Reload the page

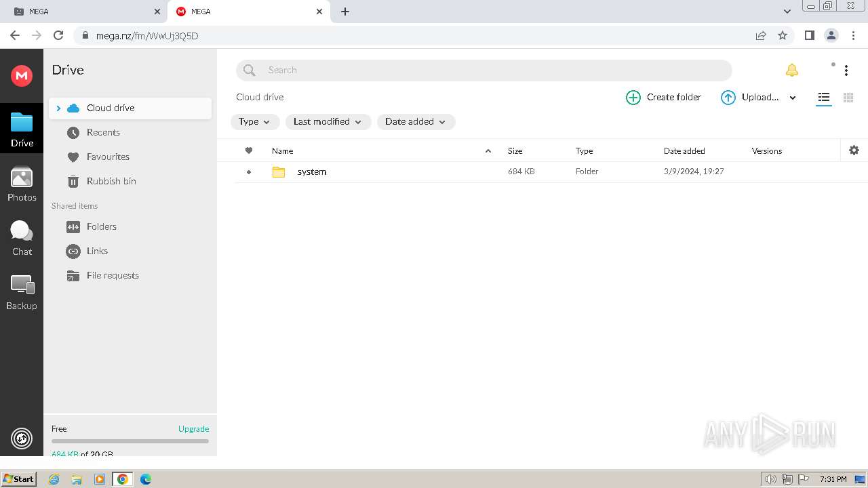click(x=58, y=35)
